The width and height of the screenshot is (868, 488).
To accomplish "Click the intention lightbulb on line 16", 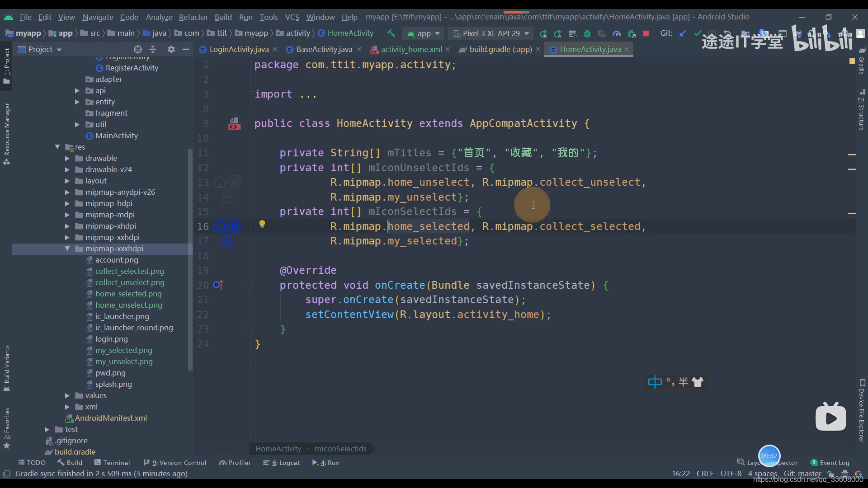I will [262, 224].
